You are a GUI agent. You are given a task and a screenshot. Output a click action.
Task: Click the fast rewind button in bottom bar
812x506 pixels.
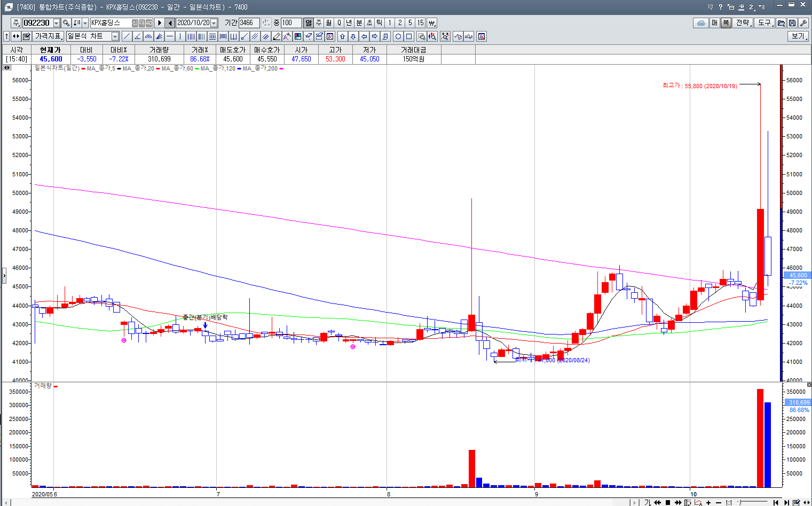pos(657,503)
